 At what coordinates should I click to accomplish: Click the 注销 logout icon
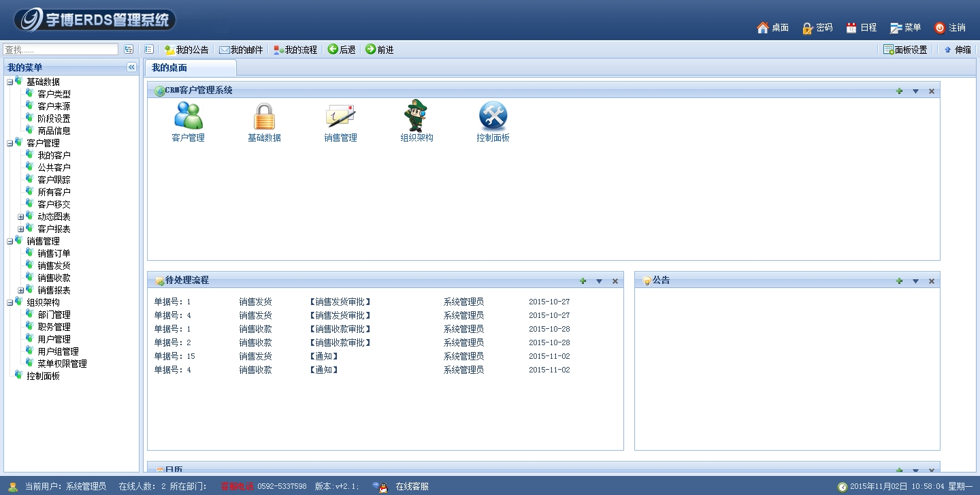point(940,28)
